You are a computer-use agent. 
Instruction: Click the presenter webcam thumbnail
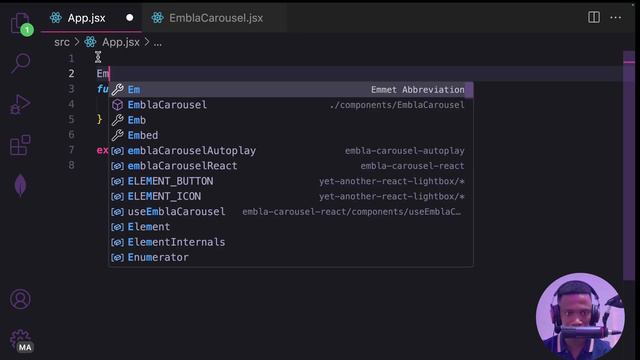tap(580, 316)
